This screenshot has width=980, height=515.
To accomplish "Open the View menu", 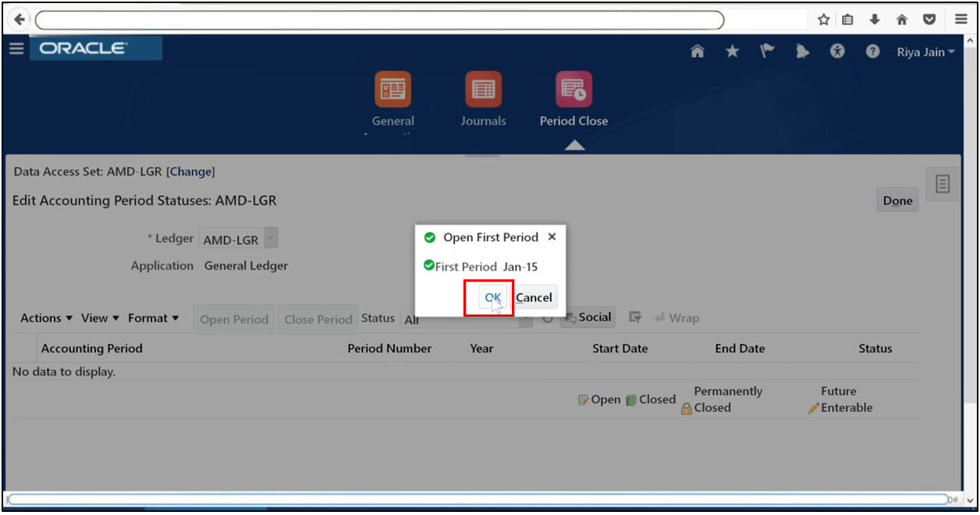I will tap(98, 318).
